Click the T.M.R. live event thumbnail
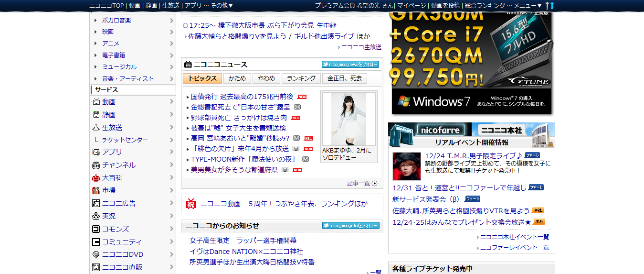The width and height of the screenshot is (644, 274). point(407,166)
